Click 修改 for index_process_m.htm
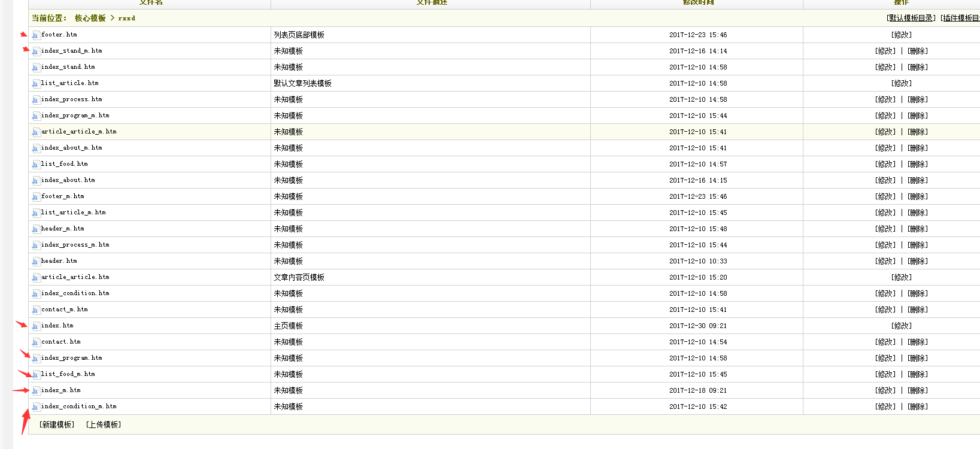The width and height of the screenshot is (980, 449). (885, 245)
